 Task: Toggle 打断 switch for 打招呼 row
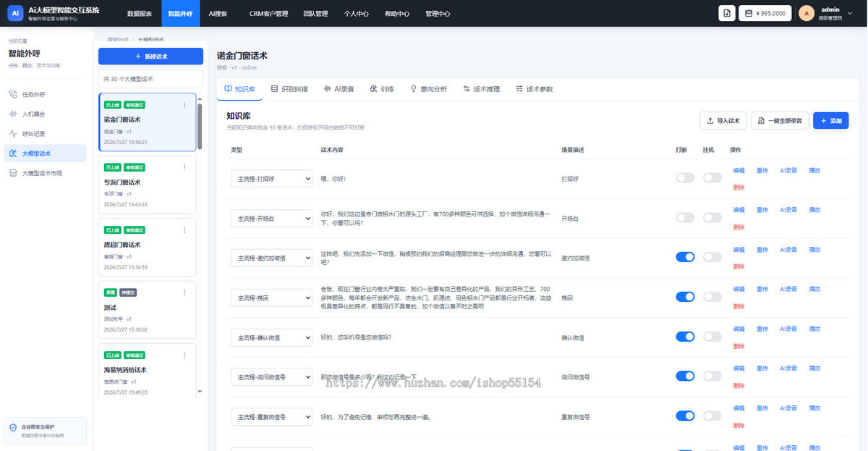click(685, 178)
